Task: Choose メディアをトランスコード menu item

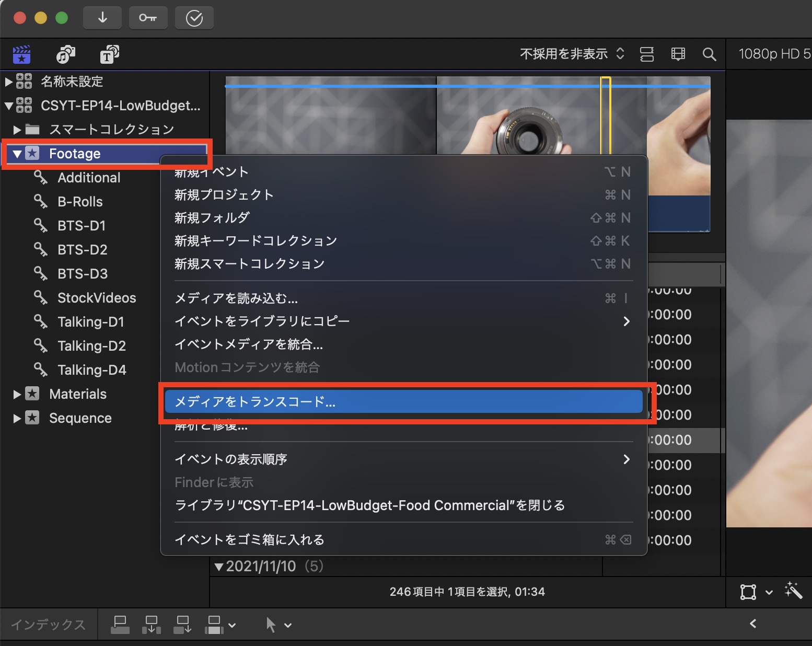Action: click(403, 402)
